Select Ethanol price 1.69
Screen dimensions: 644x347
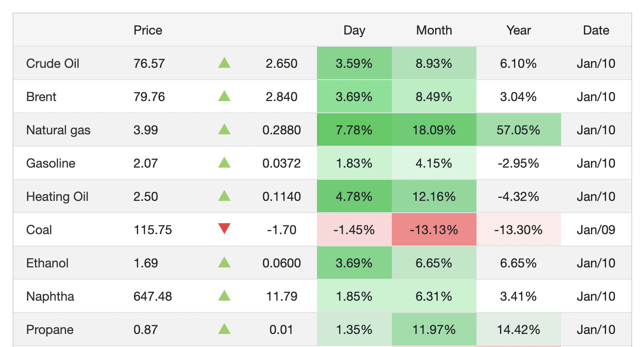[146, 263]
